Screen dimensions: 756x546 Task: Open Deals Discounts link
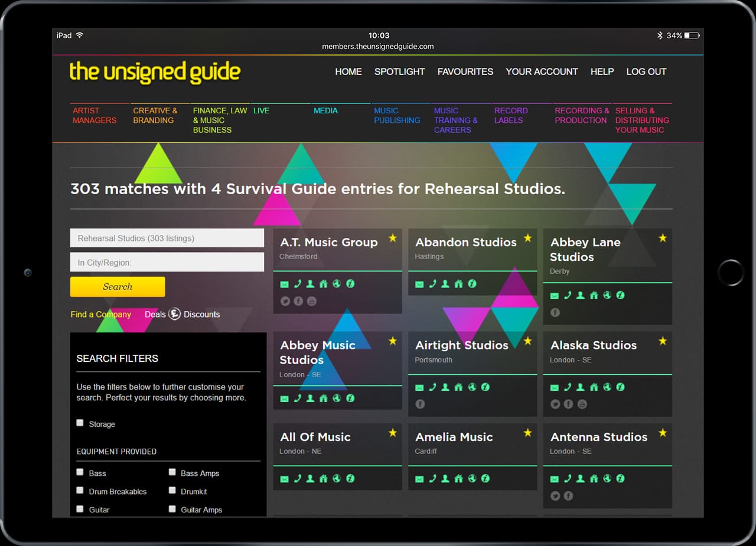click(x=182, y=314)
